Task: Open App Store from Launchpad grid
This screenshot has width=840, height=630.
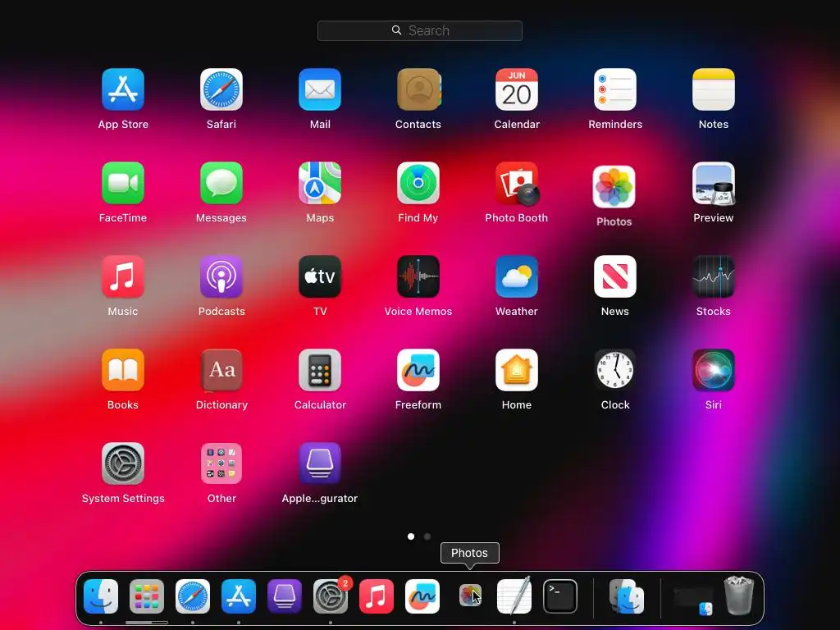Action: point(123,89)
